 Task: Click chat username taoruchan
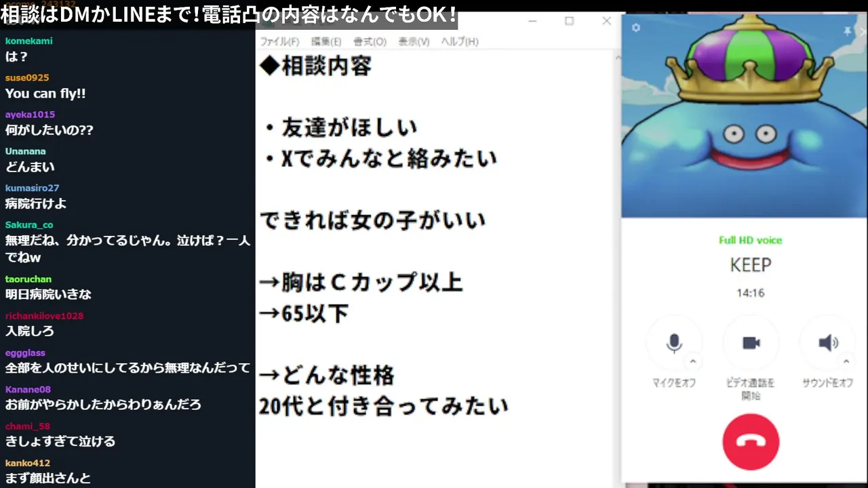(x=28, y=279)
